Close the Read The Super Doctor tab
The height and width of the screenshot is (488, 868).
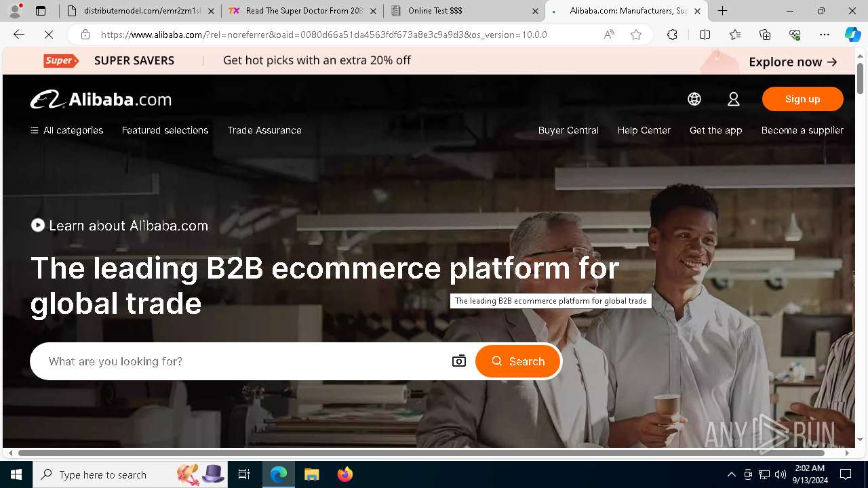click(373, 11)
